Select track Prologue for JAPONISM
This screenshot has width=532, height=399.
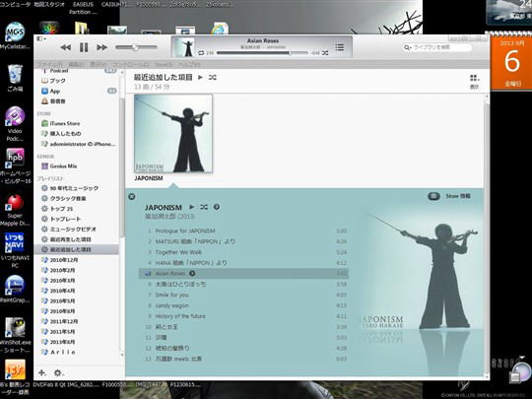pos(185,231)
